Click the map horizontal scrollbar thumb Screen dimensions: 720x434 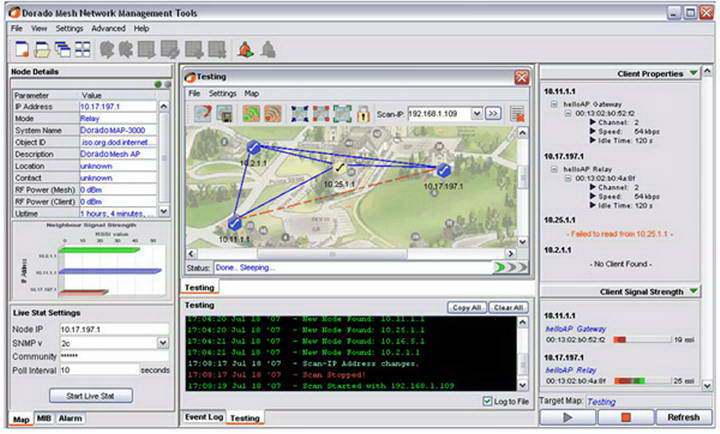click(x=332, y=254)
